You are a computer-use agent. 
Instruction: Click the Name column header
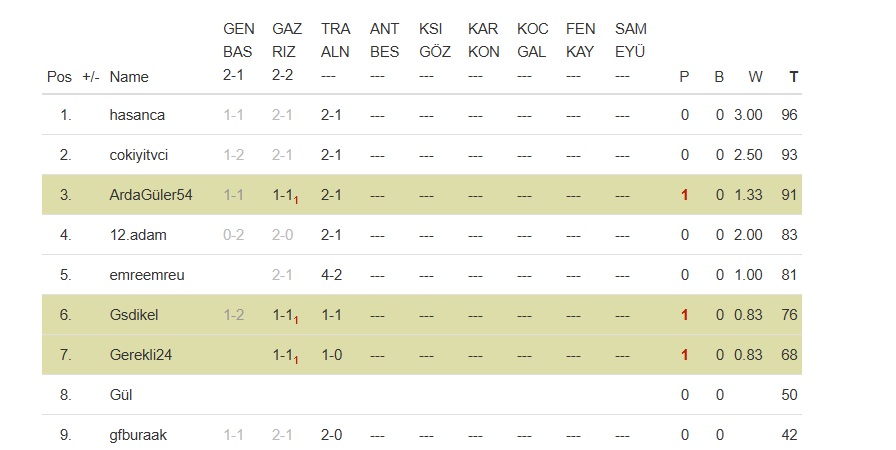[x=129, y=76]
